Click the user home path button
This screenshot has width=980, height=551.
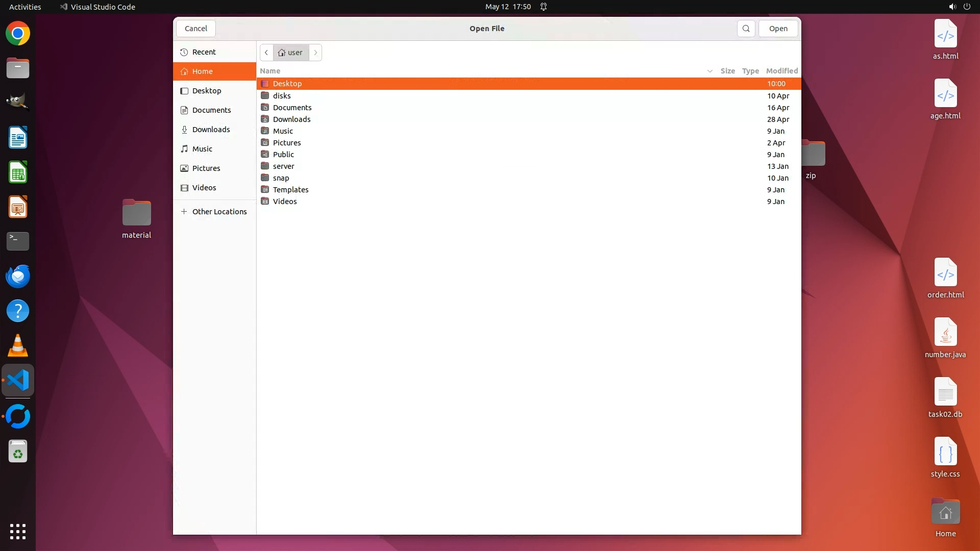290,53
